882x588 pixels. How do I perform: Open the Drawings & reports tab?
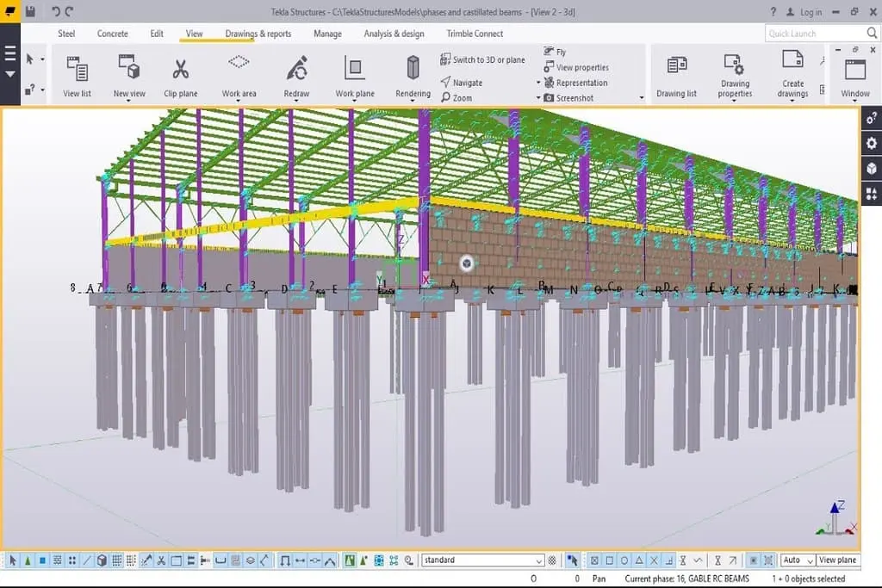pyautogui.click(x=258, y=34)
